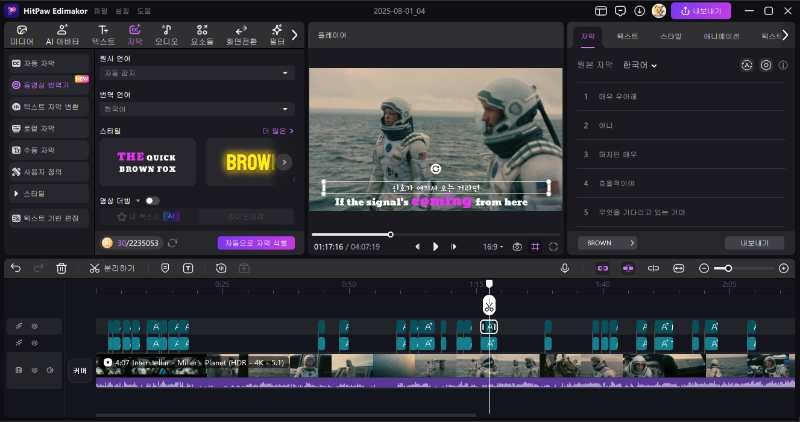The height and width of the screenshot is (422, 800).
Task: Fit timeline to window width icon
Action: click(679, 268)
